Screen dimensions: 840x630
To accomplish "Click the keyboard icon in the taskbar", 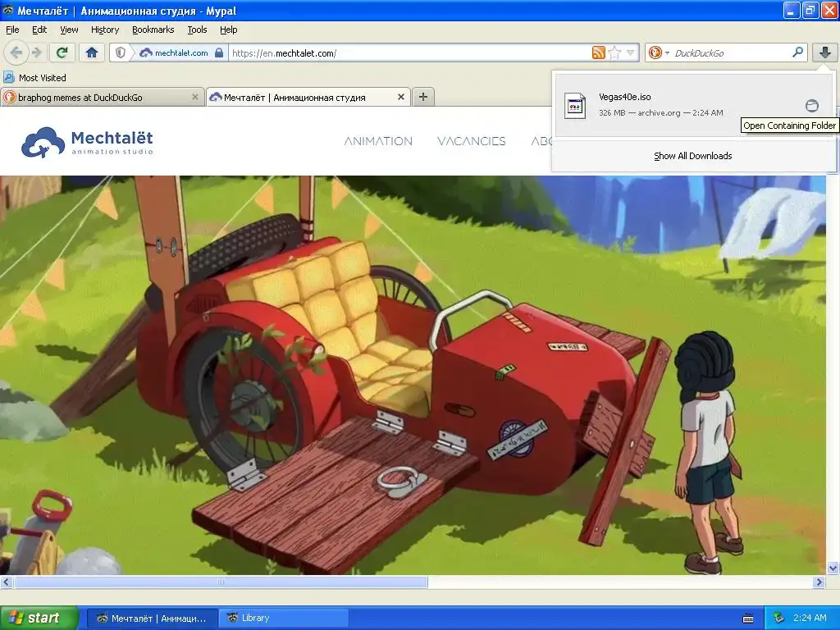I will tap(748, 619).
